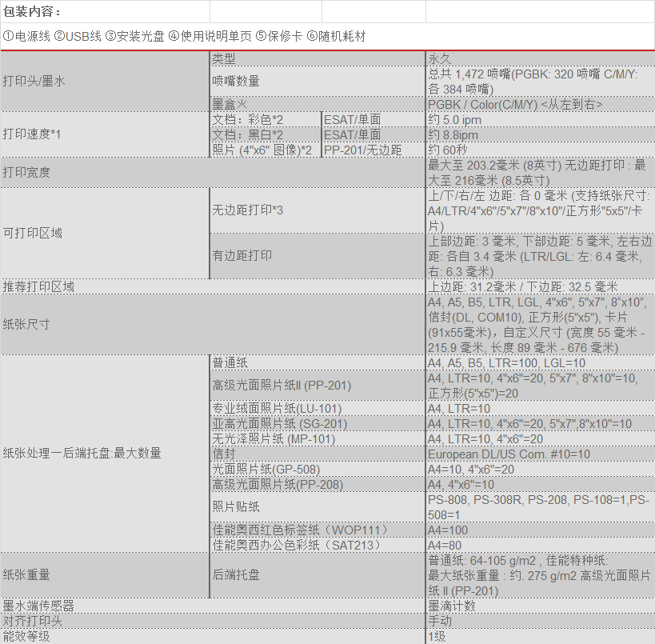Click the 喷嘴数量 cell

236,81
